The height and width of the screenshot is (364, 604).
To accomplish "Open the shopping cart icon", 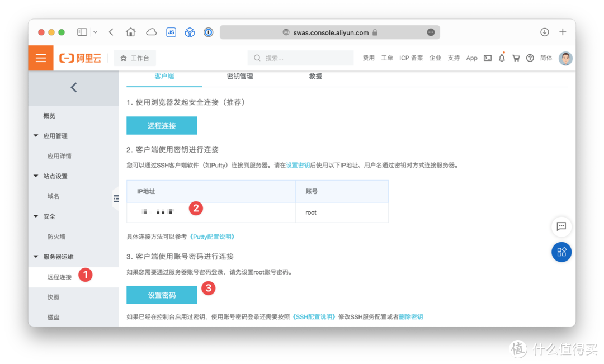I will (516, 58).
